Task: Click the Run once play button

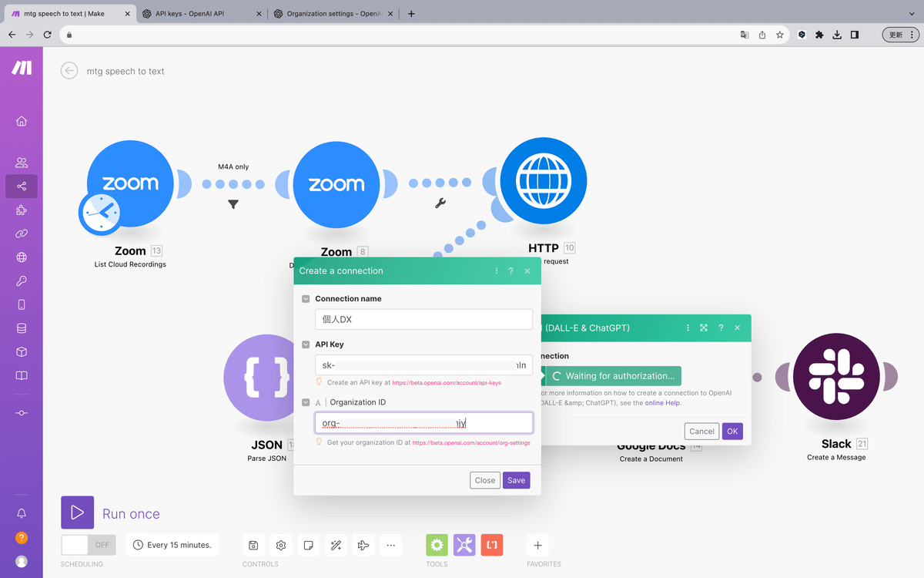Action: (x=77, y=512)
